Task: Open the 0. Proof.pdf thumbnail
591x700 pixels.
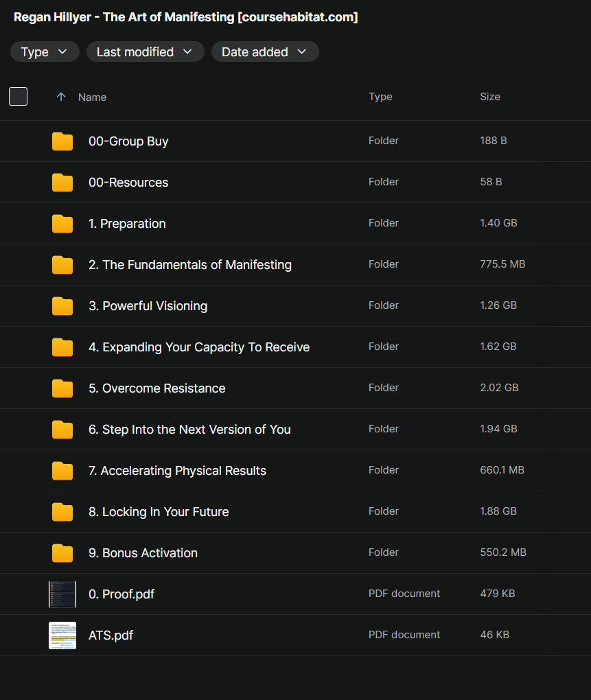Action: 62,594
